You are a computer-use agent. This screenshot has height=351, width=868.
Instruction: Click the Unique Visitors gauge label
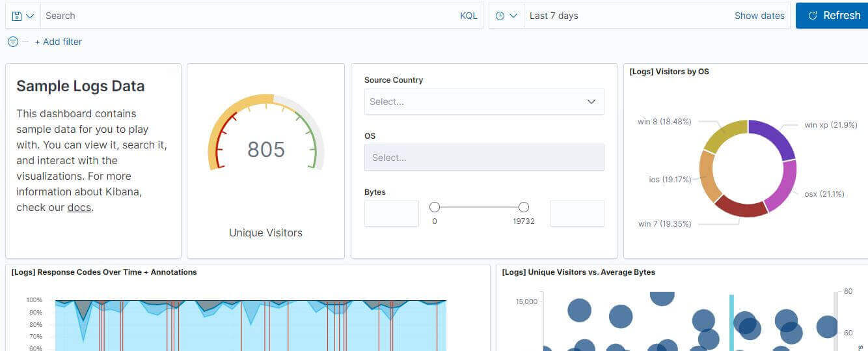coord(265,232)
